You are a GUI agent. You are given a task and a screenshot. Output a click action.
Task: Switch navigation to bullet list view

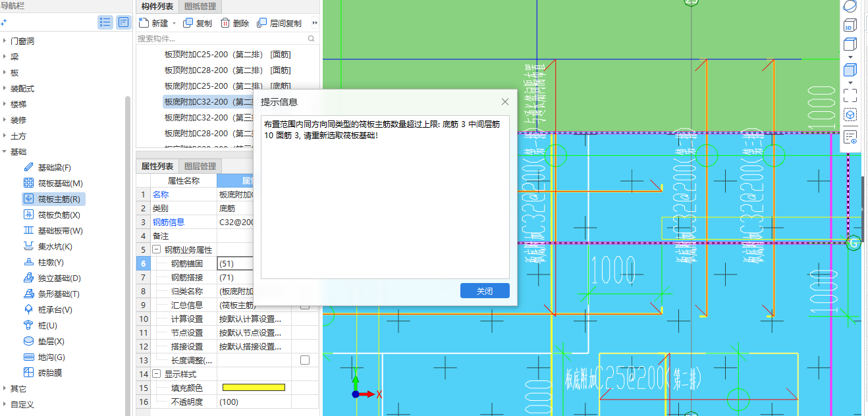pyautogui.click(x=105, y=22)
